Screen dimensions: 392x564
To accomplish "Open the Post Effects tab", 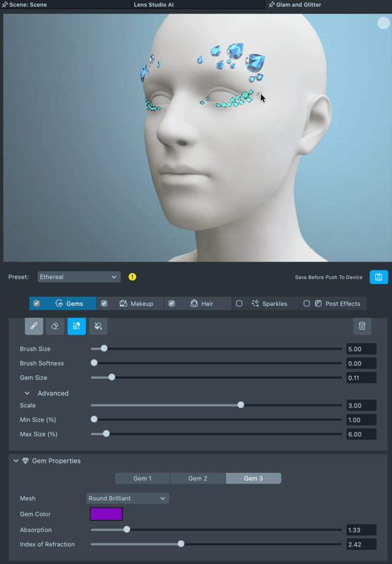I will click(x=342, y=303).
